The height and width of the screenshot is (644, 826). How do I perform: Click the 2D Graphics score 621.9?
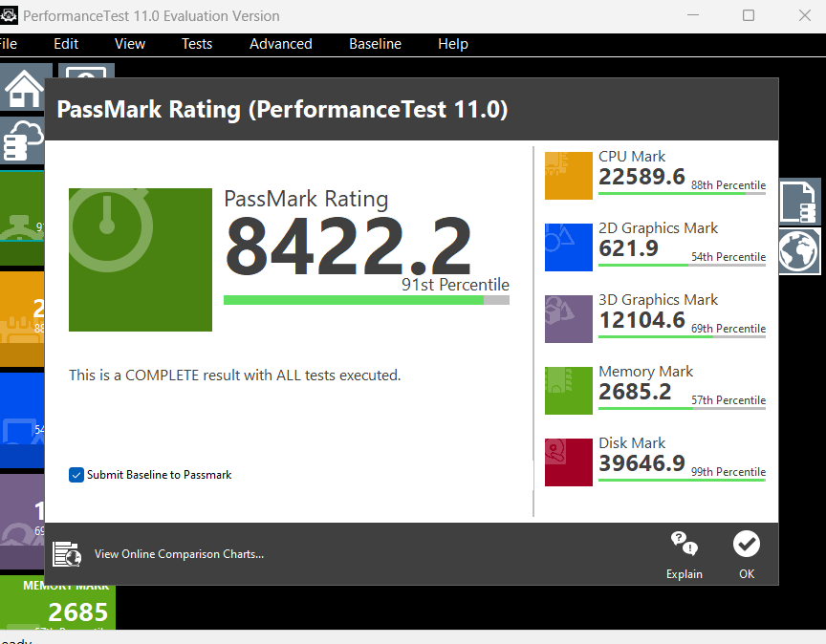click(x=628, y=248)
